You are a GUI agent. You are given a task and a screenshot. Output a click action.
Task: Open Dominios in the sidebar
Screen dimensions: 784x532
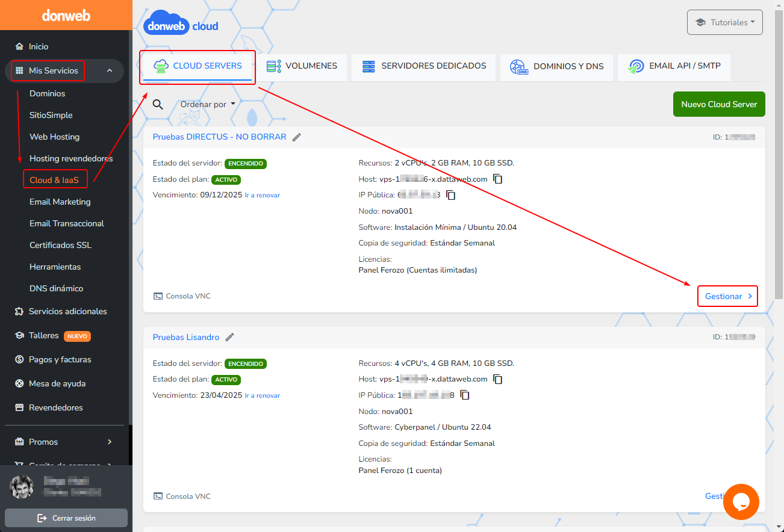(47, 93)
